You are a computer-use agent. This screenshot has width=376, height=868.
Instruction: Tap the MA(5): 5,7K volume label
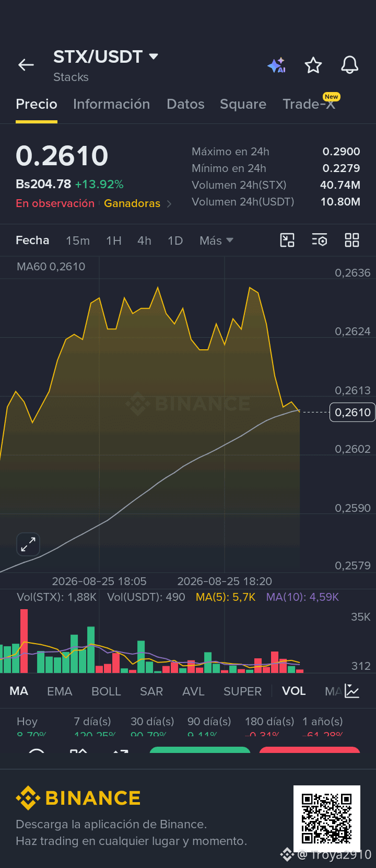coord(226,597)
